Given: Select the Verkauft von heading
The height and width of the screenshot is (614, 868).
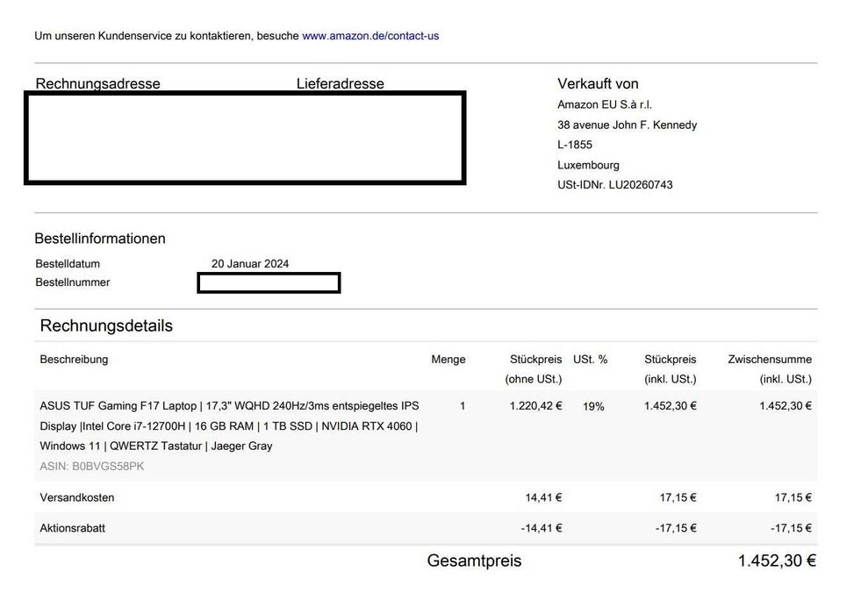Looking at the screenshot, I should [598, 84].
